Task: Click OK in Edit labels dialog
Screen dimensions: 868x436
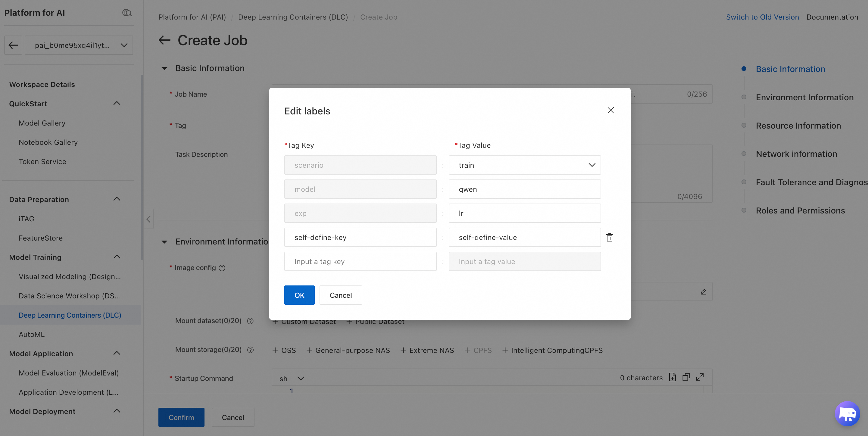Action: pos(299,295)
